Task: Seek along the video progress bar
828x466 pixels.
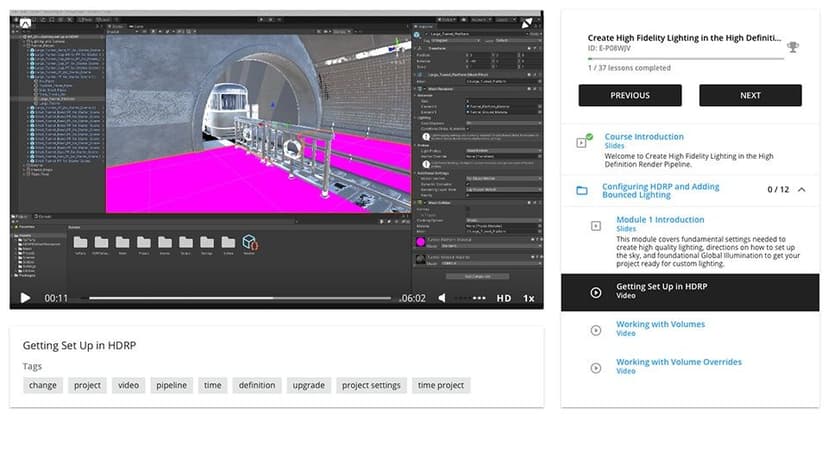Action: click(x=240, y=298)
